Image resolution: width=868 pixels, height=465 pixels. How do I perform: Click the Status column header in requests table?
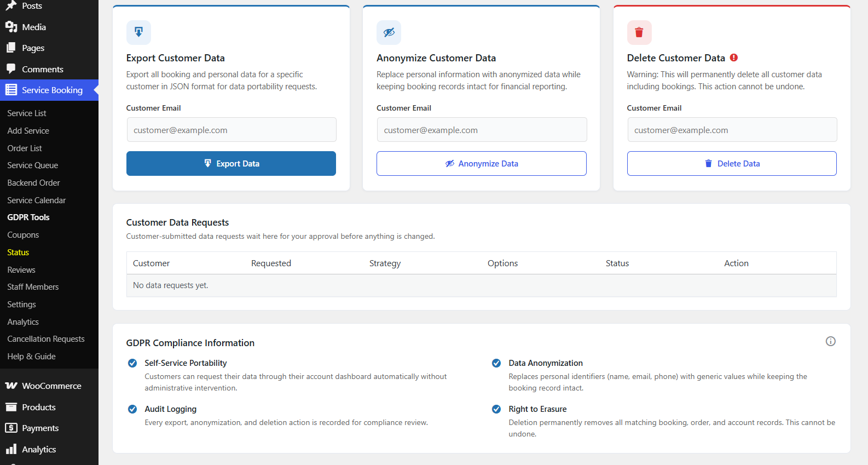[617, 263]
